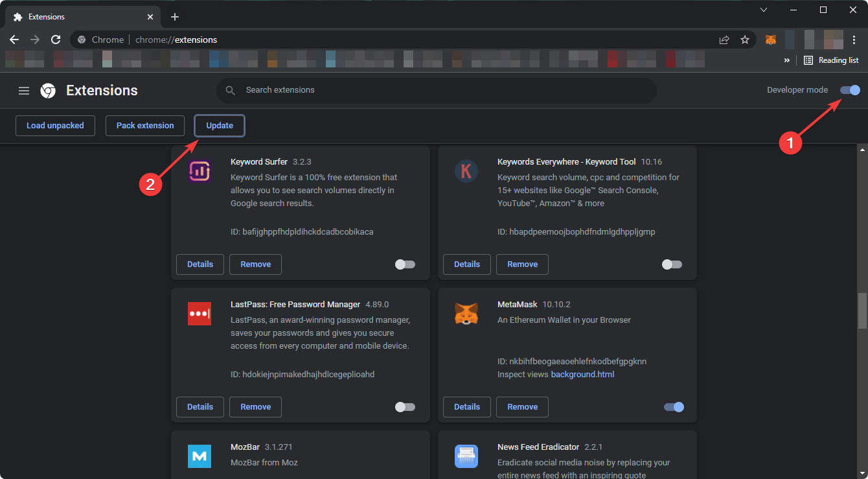Click scrollbar up arrow on extensions list
Screen dimensions: 868x479
[x=862, y=150]
